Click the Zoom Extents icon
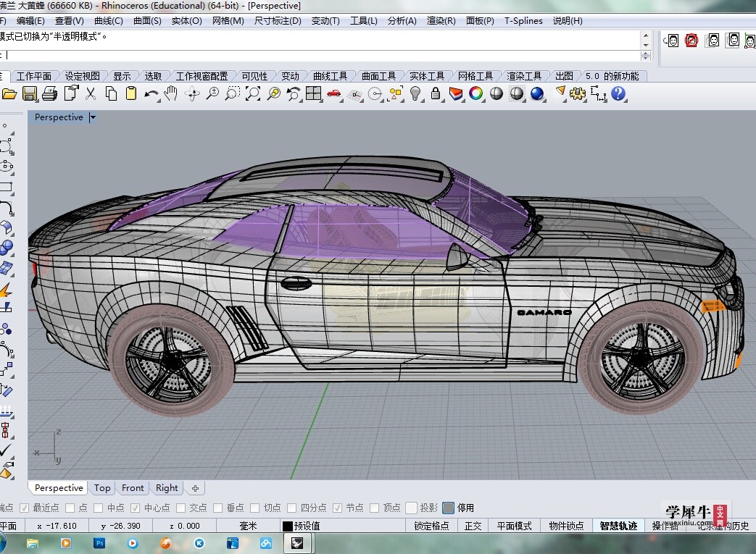The width and height of the screenshot is (756, 554). (x=253, y=93)
